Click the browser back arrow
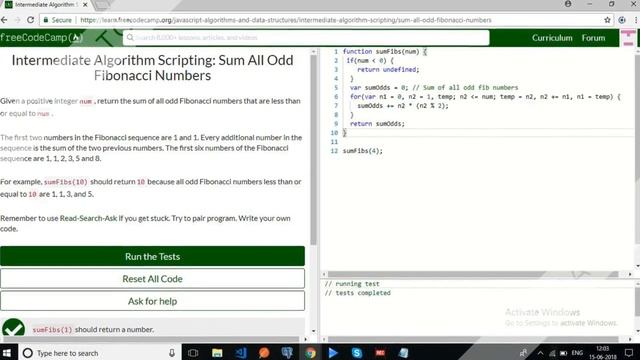The height and width of the screenshot is (360, 640). pyautogui.click(x=4, y=20)
